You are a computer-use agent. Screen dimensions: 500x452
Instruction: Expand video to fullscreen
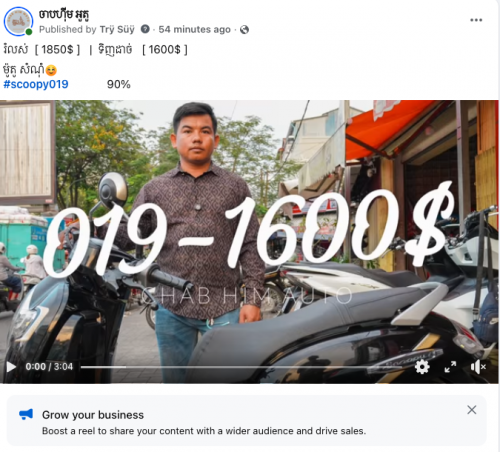pos(450,367)
